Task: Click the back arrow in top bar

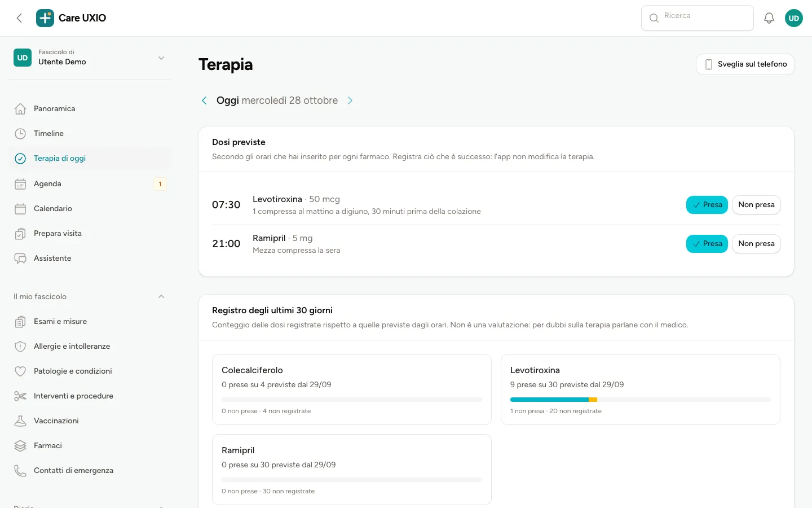Action: point(19,18)
